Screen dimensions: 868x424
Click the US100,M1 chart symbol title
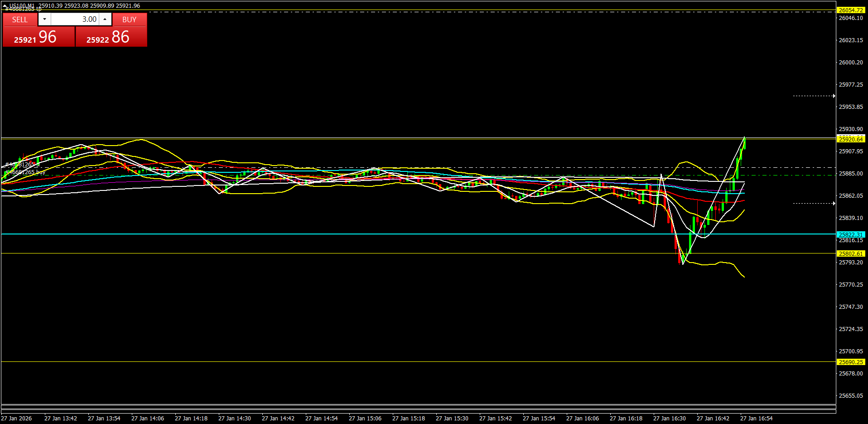(22, 5)
